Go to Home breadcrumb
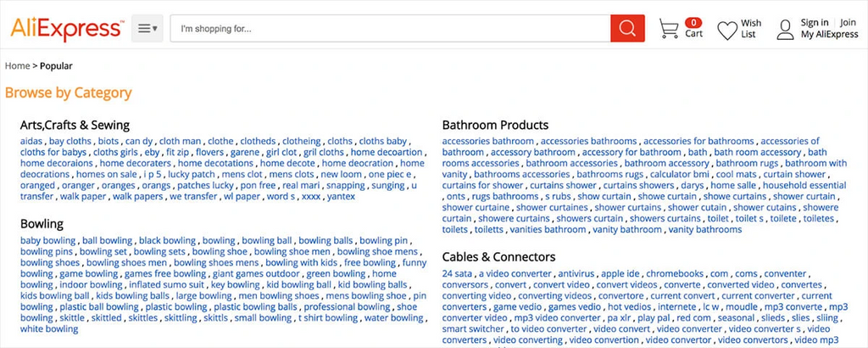The height and width of the screenshot is (348, 868). 17,65
